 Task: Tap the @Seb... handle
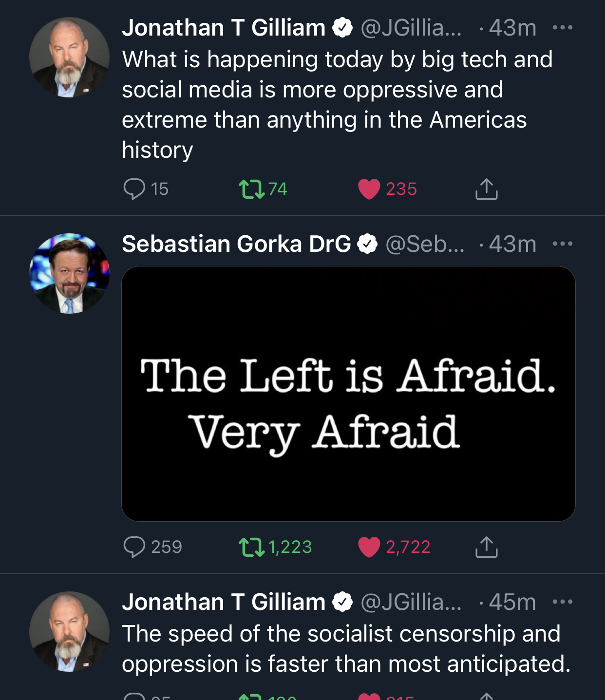point(425,244)
